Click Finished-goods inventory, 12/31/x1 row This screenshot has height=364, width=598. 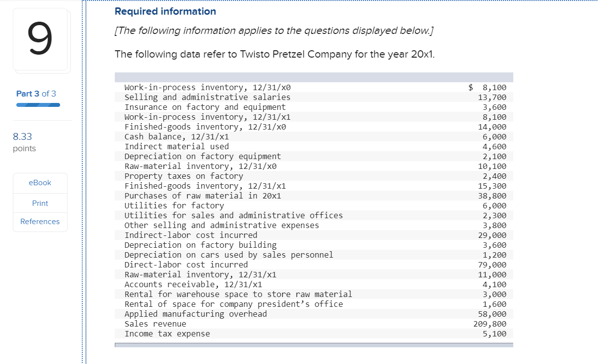(x=314, y=186)
